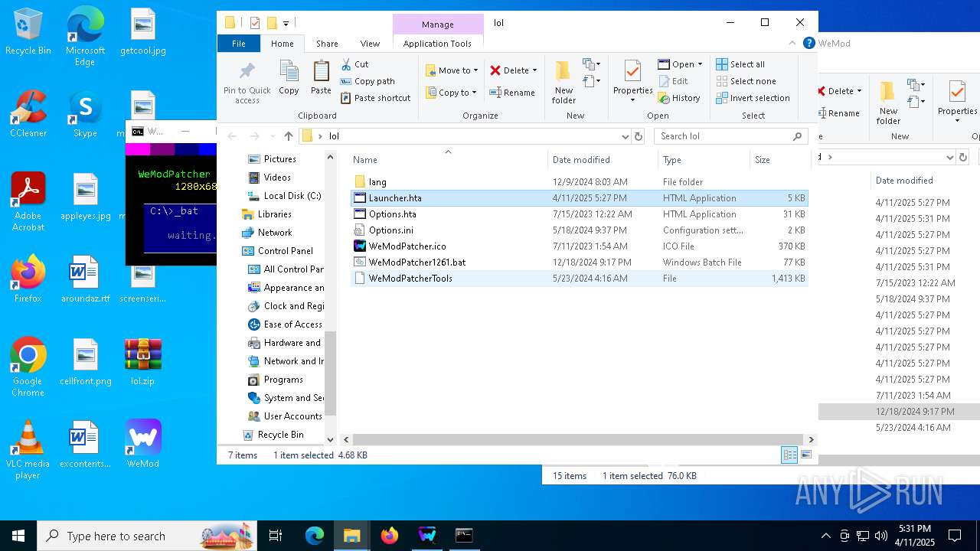This screenshot has height=551, width=980.
Task: Switch to the Share tab
Action: (x=327, y=44)
